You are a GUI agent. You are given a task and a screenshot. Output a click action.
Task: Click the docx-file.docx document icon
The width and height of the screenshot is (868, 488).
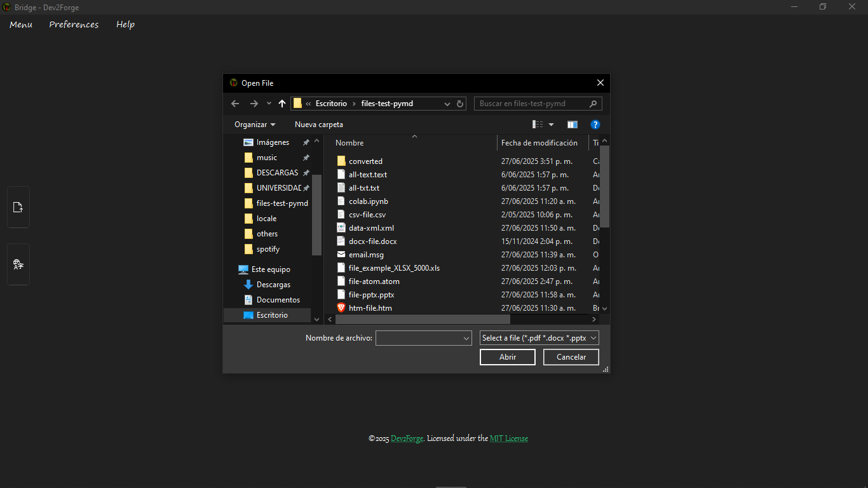[x=341, y=241]
